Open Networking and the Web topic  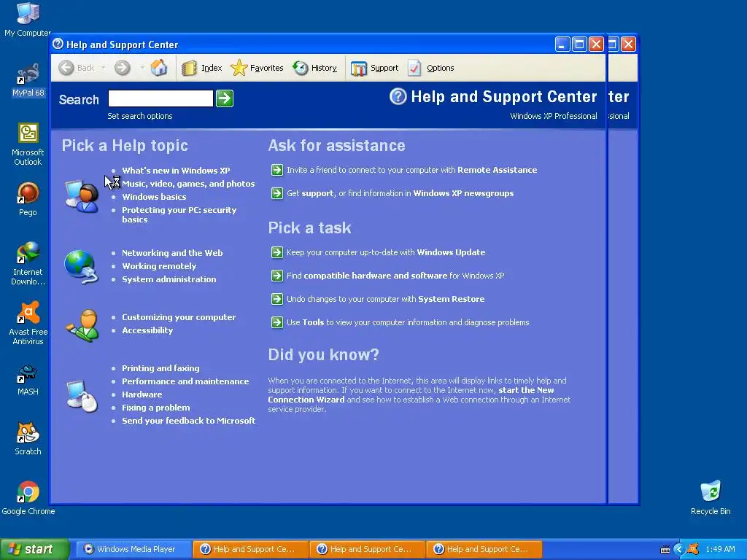tap(172, 253)
